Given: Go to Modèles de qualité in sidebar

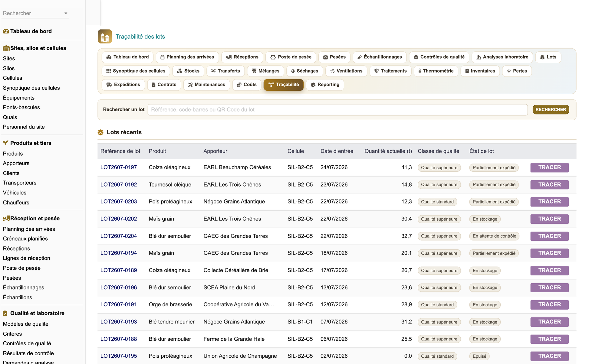Looking at the screenshot, I should [x=26, y=324].
